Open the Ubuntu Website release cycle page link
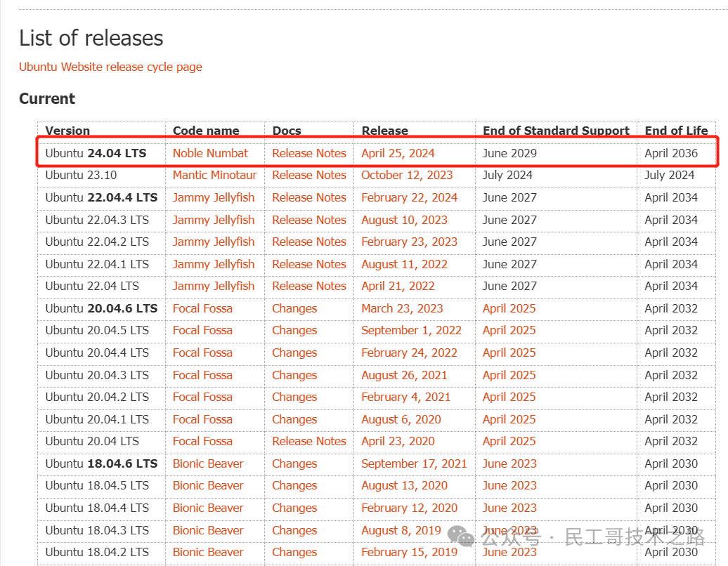 pyautogui.click(x=110, y=67)
